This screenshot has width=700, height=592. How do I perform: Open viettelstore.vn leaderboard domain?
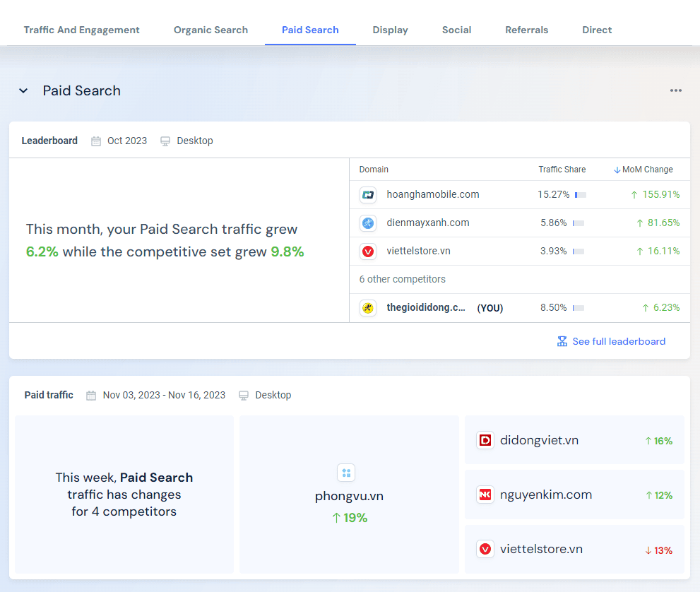520,251
